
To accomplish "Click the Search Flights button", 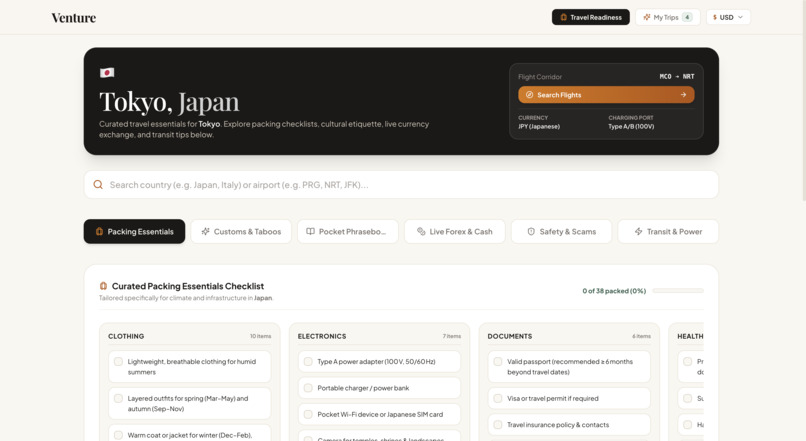I will 606,95.
